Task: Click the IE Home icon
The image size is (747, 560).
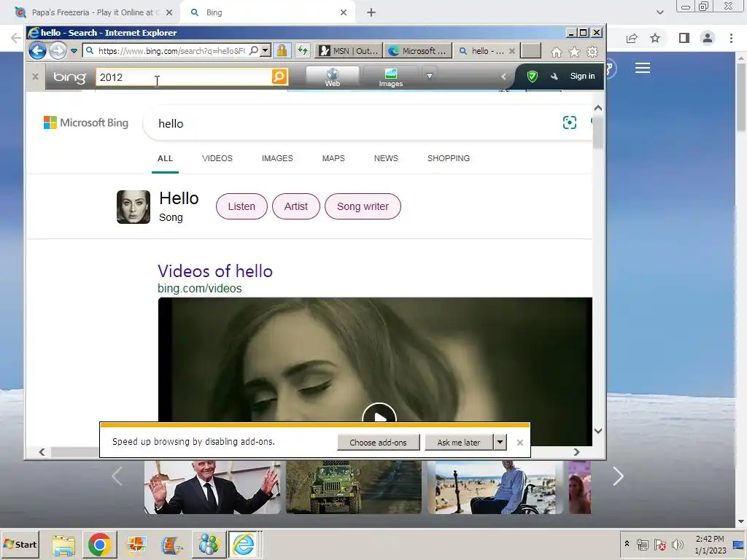Action: tap(557, 52)
